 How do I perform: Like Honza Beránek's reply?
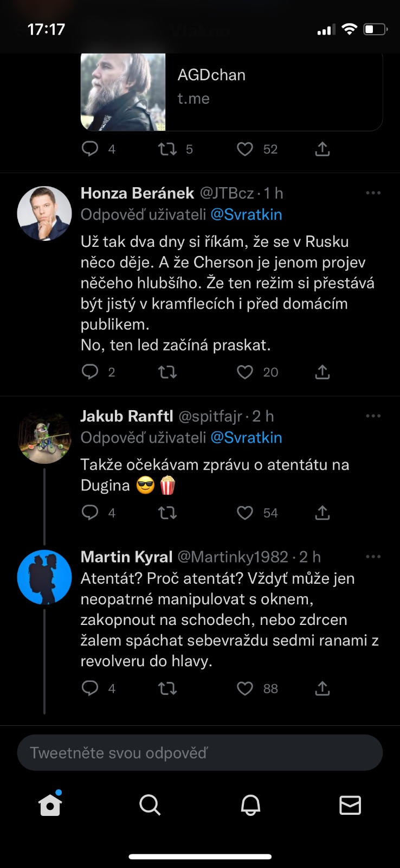tap(246, 372)
